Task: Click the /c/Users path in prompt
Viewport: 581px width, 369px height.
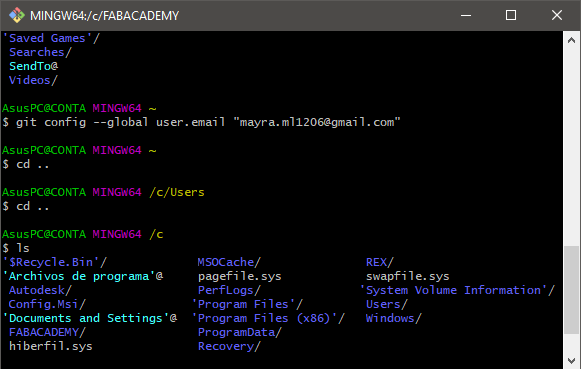Action: coord(177,192)
